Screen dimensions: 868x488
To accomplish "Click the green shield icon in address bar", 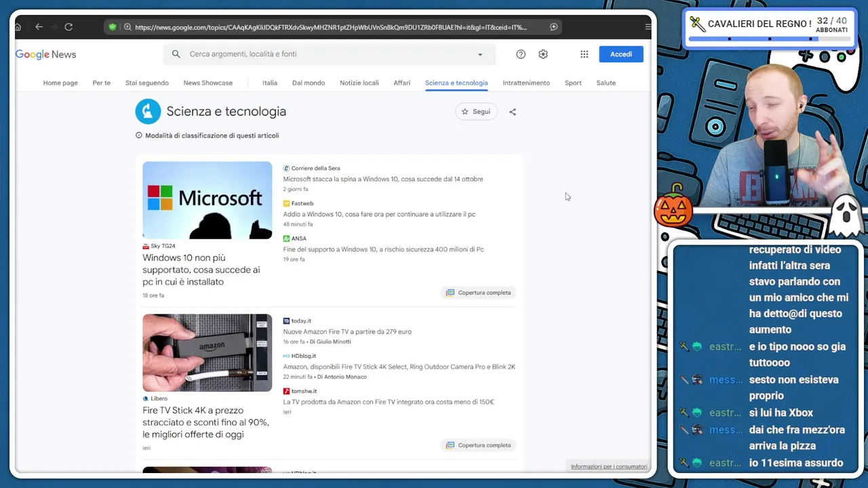I will click(x=113, y=27).
